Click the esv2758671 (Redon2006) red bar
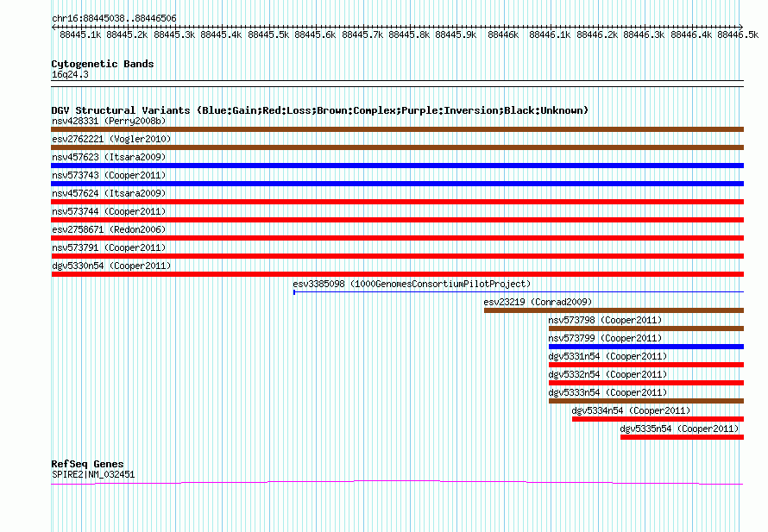This screenshot has width=768, height=532. pyautogui.click(x=397, y=238)
